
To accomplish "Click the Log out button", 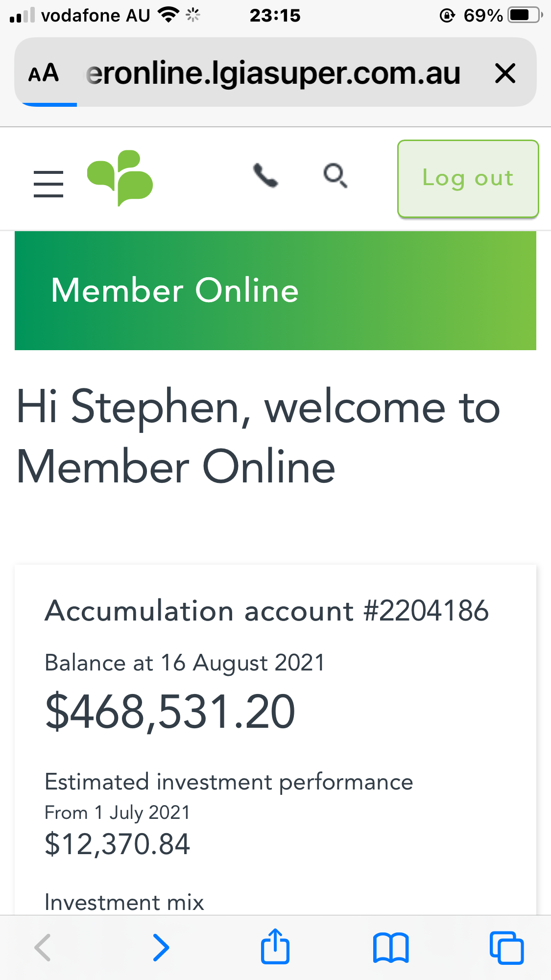I will (x=468, y=178).
